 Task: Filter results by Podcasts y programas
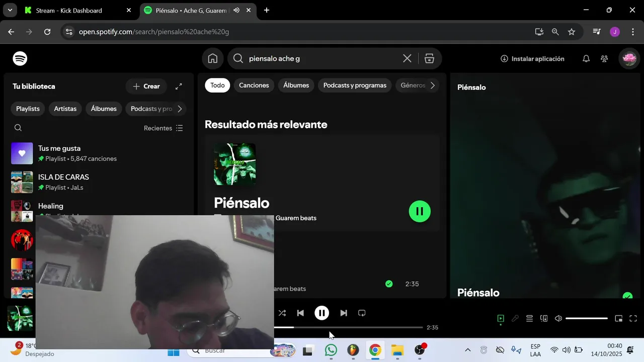tap(355, 85)
